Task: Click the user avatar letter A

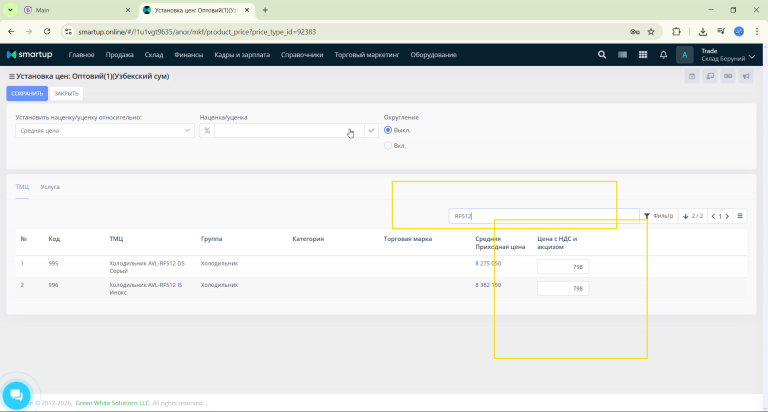Action: tap(684, 55)
